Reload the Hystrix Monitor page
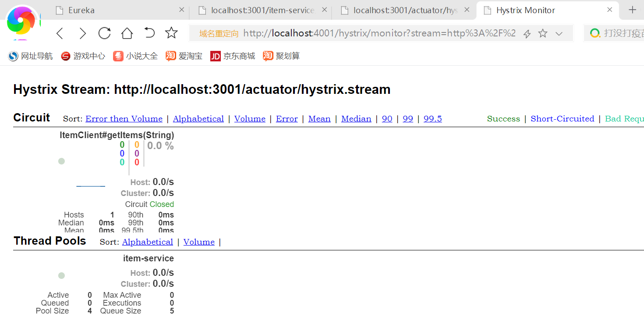This screenshot has width=644, height=335. click(104, 33)
